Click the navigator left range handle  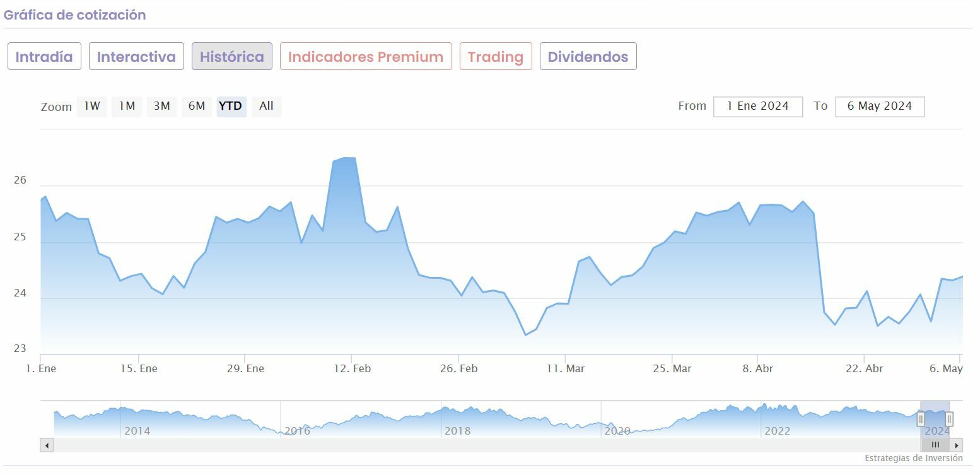[x=921, y=419]
